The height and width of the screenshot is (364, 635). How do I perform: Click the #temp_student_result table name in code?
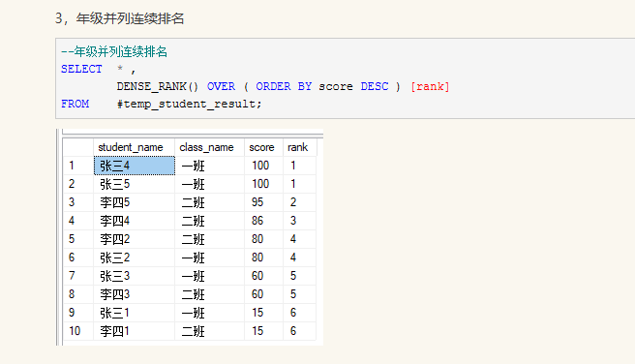[189, 104]
